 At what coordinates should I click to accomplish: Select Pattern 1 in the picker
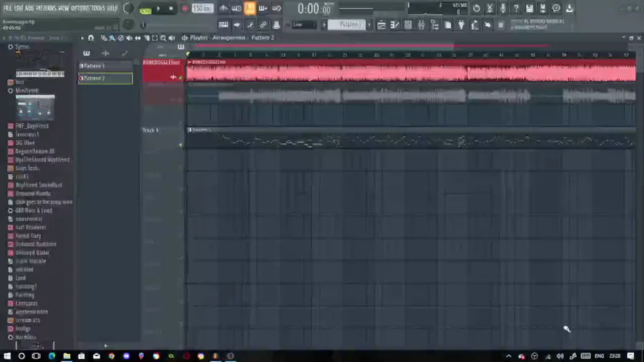point(105,66)
